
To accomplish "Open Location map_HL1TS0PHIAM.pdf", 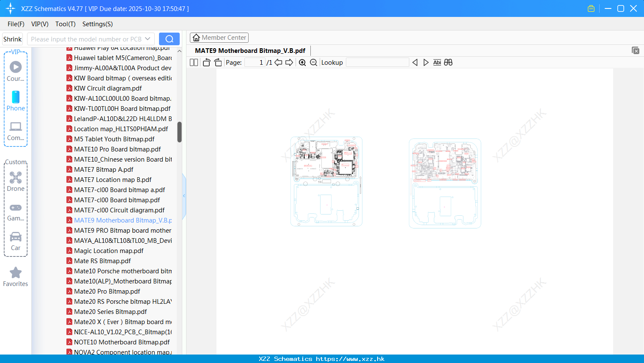I will [x=121, y=129].
